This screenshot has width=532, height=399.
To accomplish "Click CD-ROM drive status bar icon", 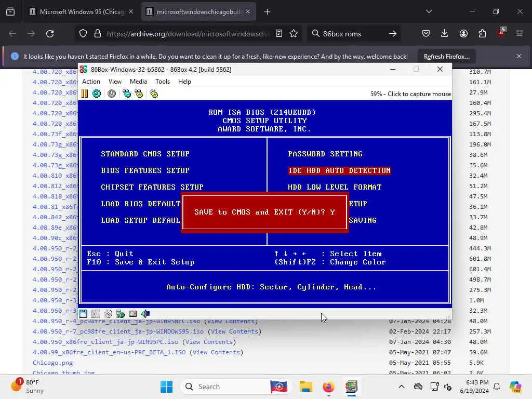I will point(108,314).
